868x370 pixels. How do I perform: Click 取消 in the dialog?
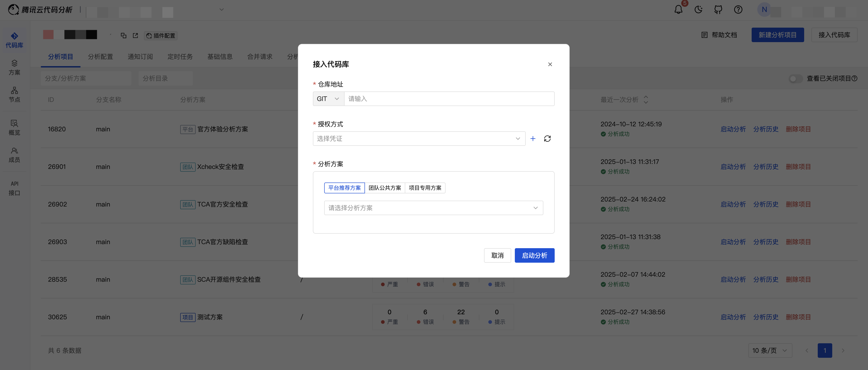pos(497,255)
